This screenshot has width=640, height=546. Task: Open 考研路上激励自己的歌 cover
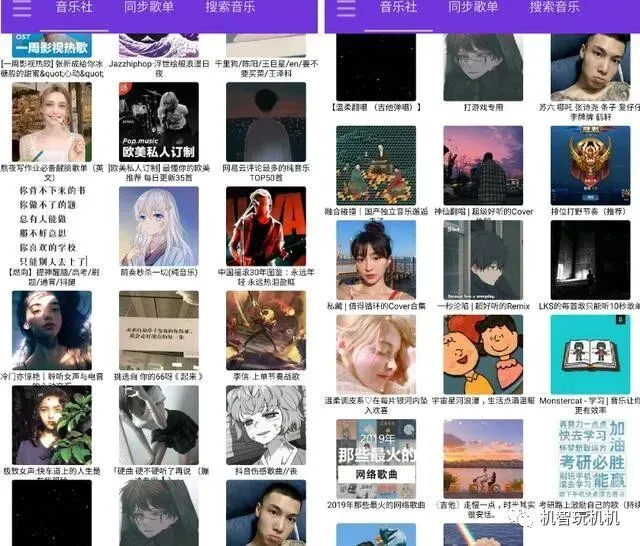(x=590, y=459)
